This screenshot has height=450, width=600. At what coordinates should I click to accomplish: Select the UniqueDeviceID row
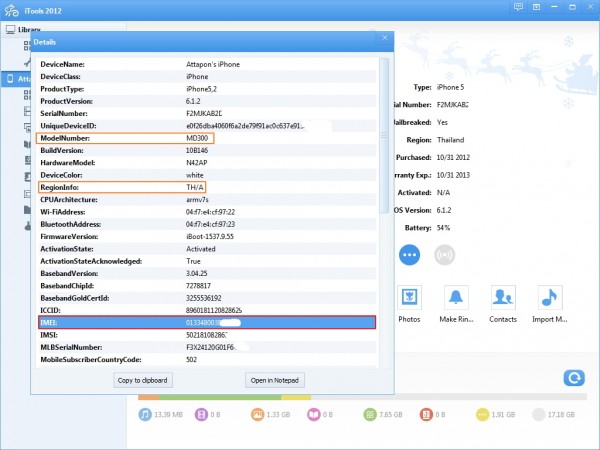[207, 126]
